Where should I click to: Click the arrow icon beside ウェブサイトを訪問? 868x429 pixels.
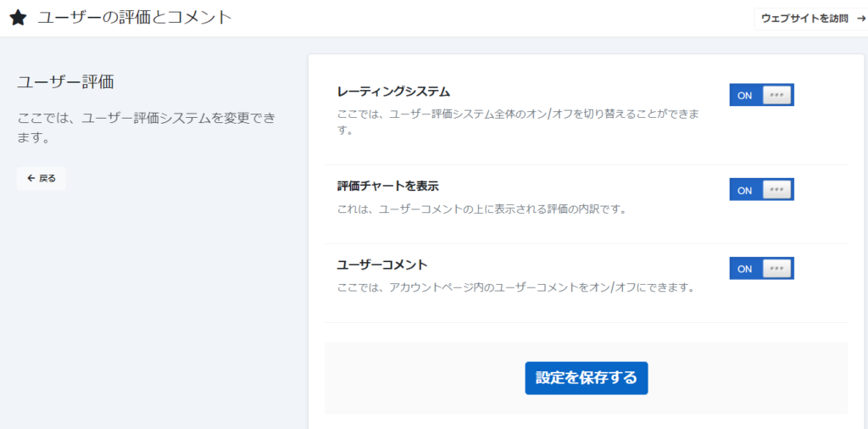coord(860,18)
